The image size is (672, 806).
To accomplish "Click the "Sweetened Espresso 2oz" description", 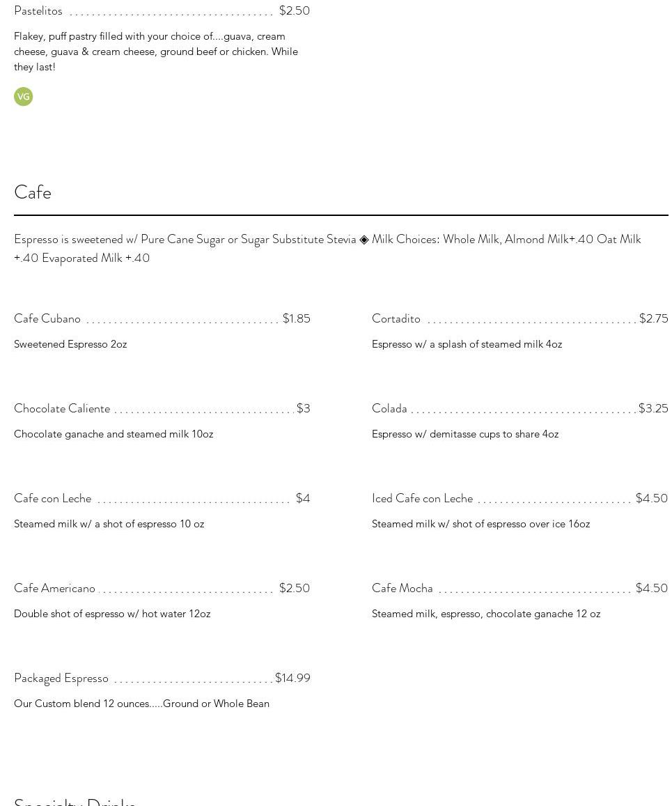I will (x=70, y=344).
